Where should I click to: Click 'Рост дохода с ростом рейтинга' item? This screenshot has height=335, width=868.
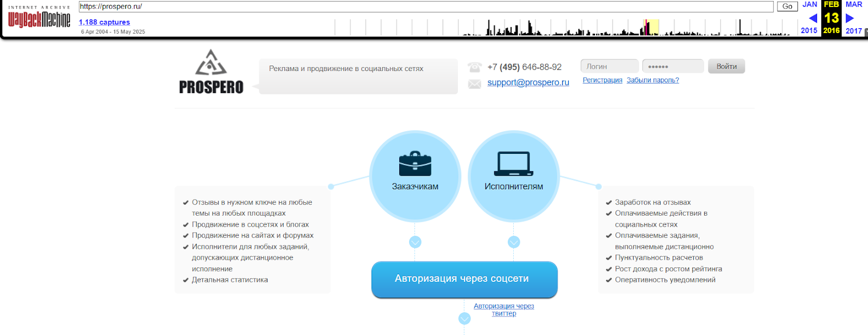[x=668, y=269]
